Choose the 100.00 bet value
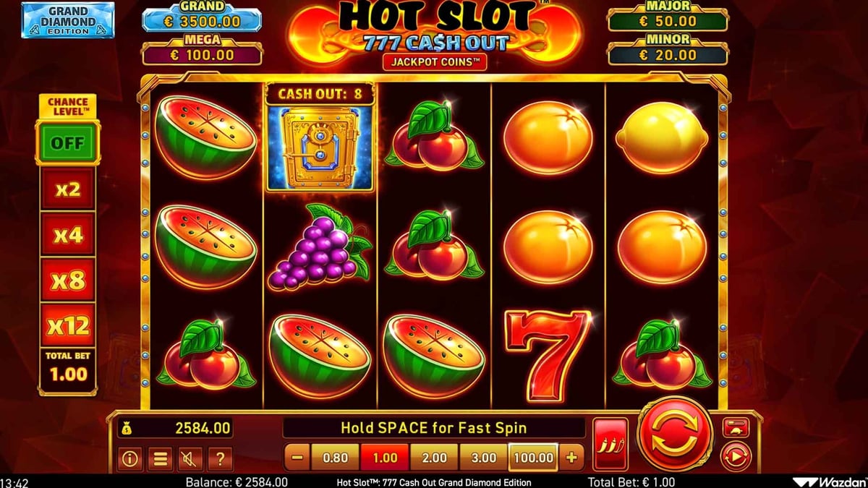 tap(532, 458)
